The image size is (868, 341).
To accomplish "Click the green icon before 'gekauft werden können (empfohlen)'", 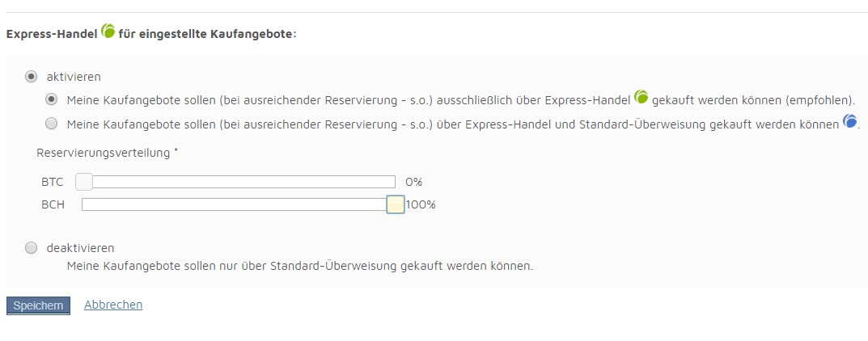I will 641,97.
